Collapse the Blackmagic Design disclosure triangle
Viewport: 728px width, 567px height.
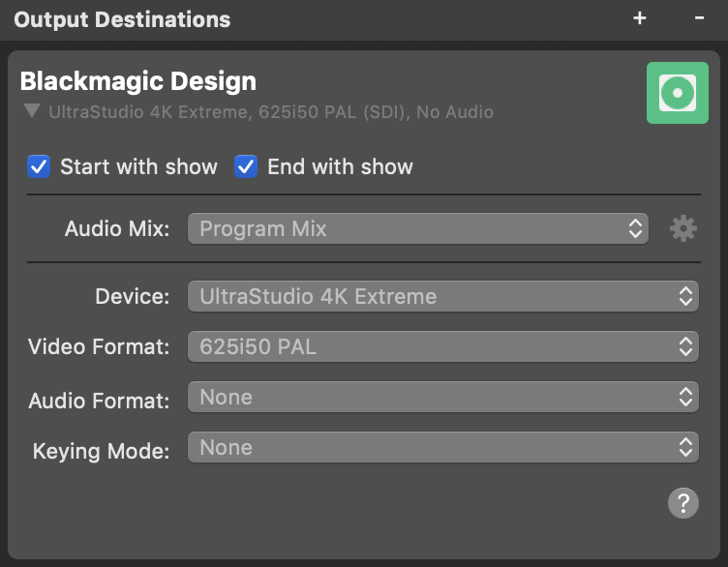[32, 111]
